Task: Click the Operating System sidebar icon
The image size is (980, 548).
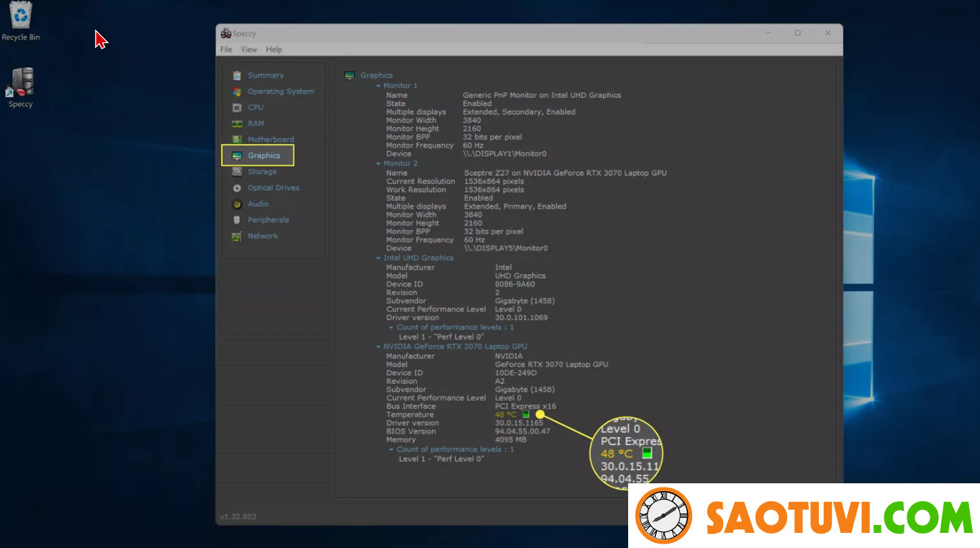Action: (x=237, y=91)
